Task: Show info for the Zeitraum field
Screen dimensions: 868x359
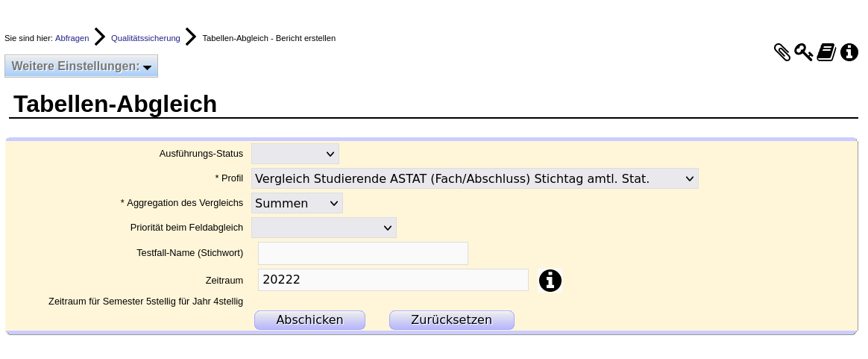Action: coord(550,281)
